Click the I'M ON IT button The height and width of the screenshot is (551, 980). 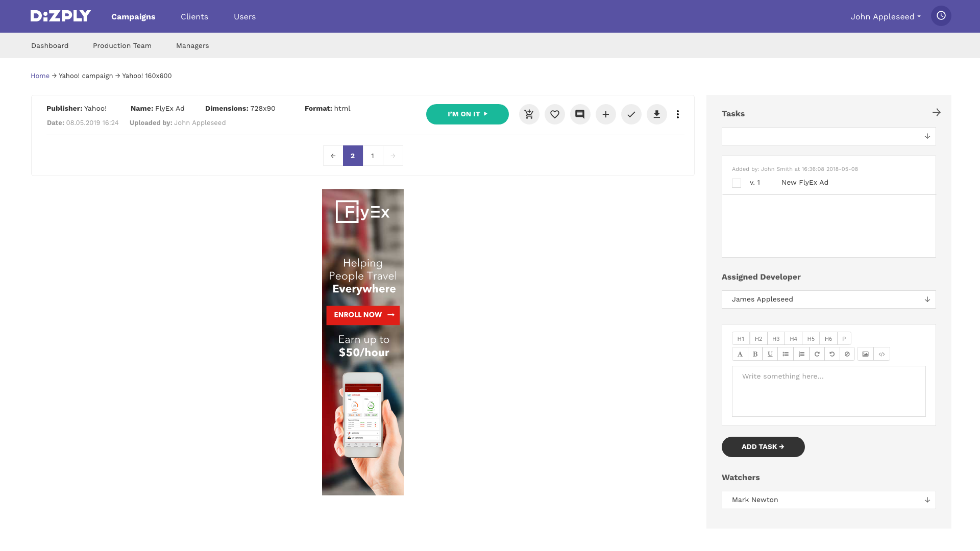click(x=467, y=114)
